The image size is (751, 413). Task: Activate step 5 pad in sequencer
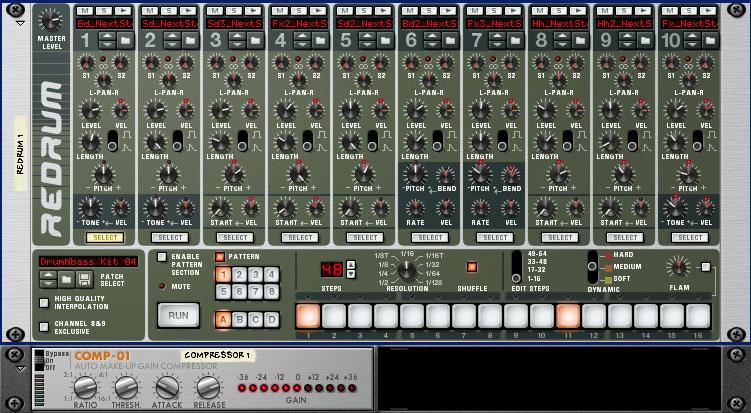pos(411,316)
